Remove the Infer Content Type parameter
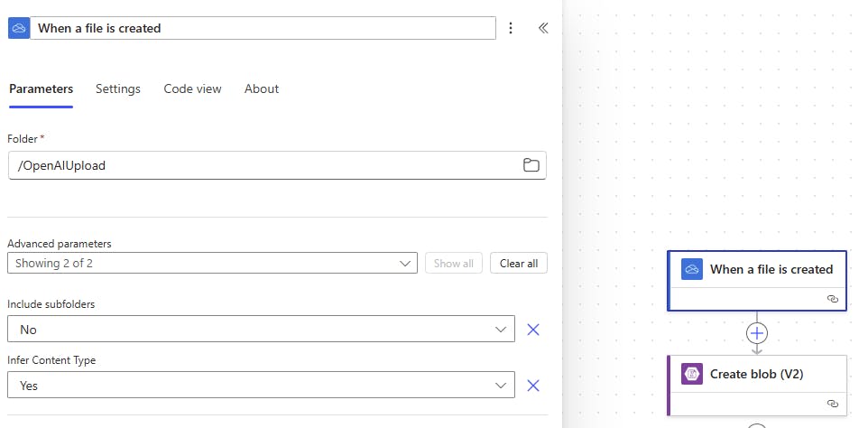 click(x=532, y=386)
